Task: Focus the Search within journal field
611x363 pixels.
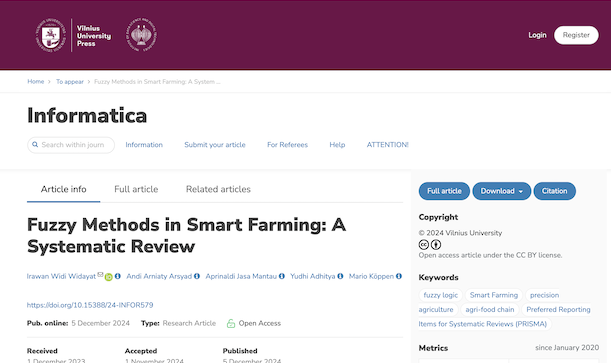Action: click(71, 145)
